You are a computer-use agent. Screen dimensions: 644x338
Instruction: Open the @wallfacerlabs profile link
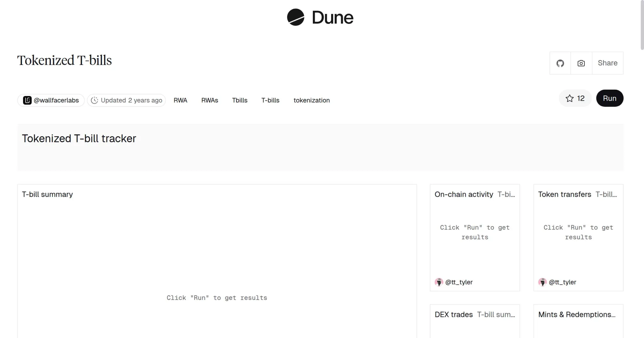click(x=56, y=100)
